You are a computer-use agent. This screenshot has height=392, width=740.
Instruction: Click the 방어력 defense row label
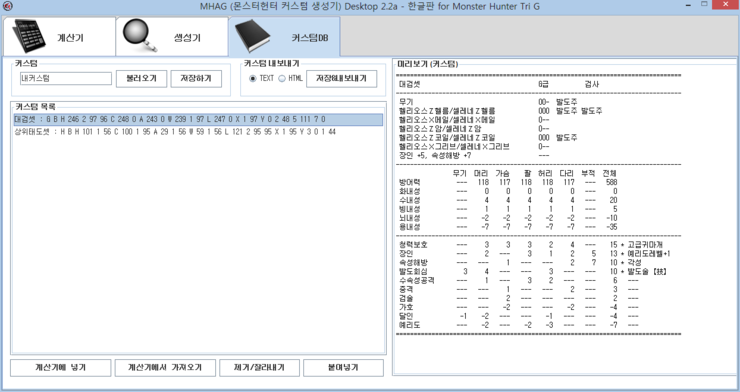point(409,182)
